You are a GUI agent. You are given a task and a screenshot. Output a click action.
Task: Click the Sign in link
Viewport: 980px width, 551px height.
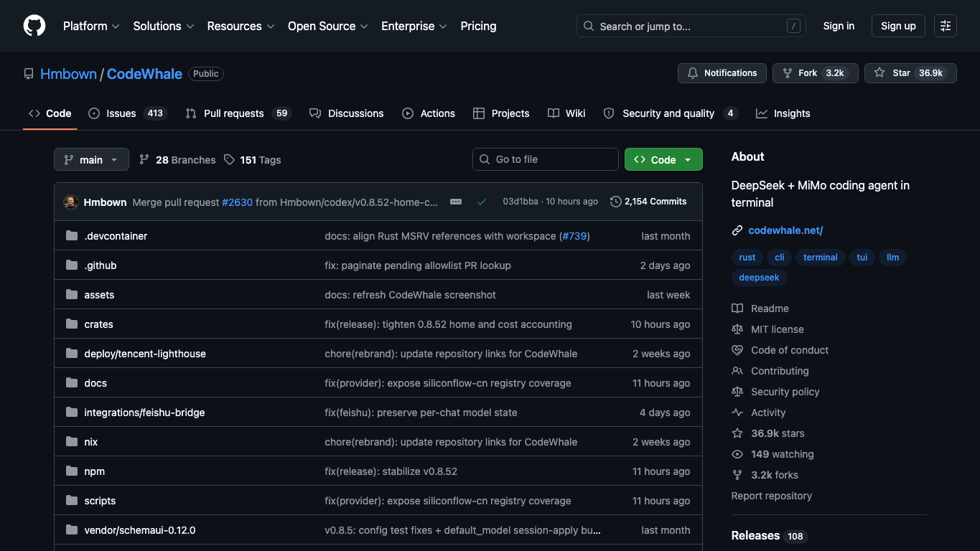tap(839, 26)
